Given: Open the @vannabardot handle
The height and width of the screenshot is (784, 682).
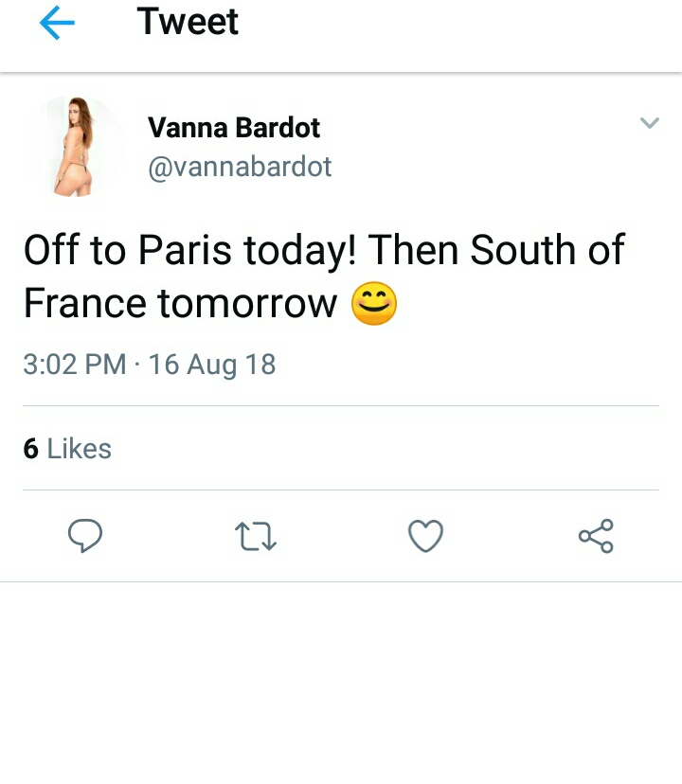Looking at the screenshot, I should tap(240, 168).
